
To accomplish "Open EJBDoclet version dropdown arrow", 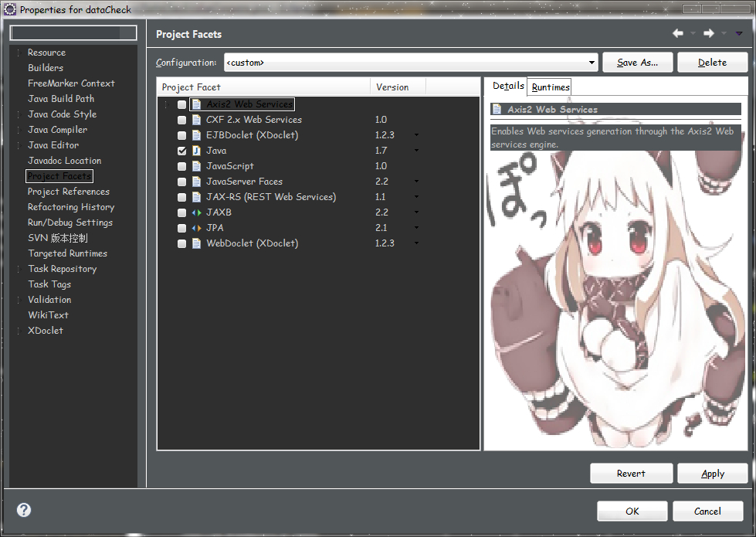I will pos(416,135).
